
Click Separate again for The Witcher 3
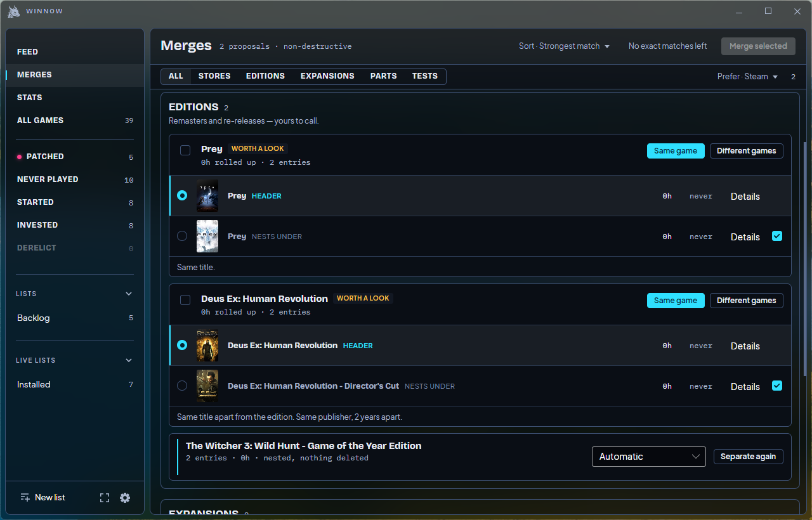pos(749,457)
